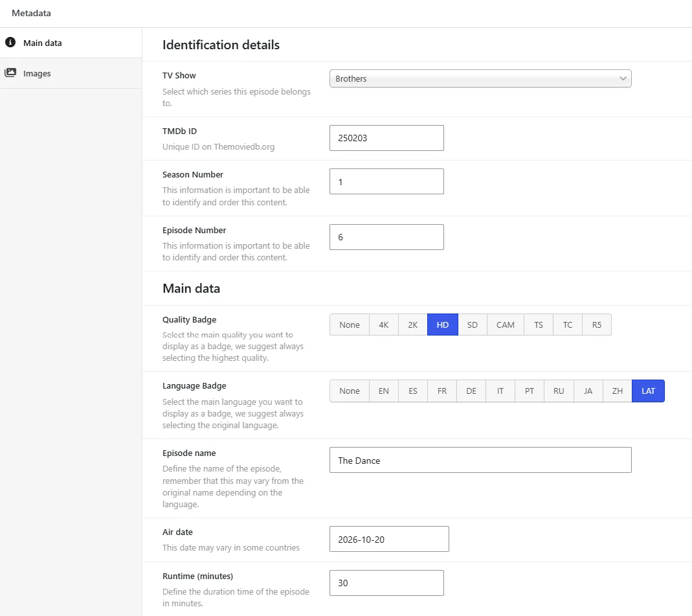Select None for Quality Badge

click(x=350, y=325)
